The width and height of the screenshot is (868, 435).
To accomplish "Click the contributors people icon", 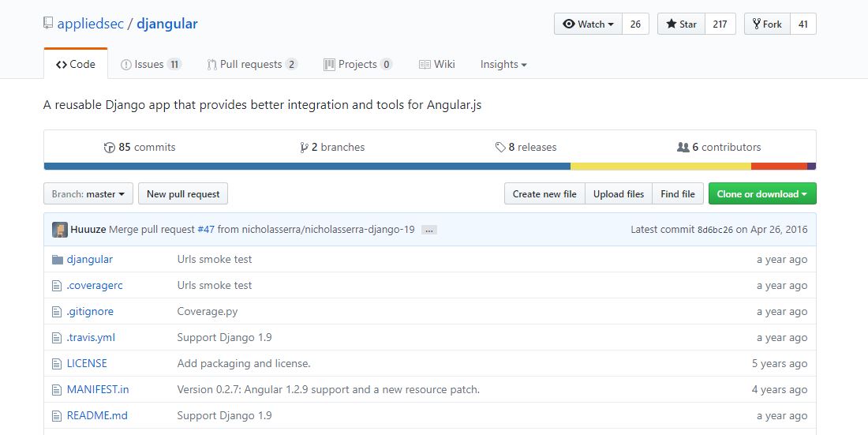I will pyautogui.click(x=683, y=148).
